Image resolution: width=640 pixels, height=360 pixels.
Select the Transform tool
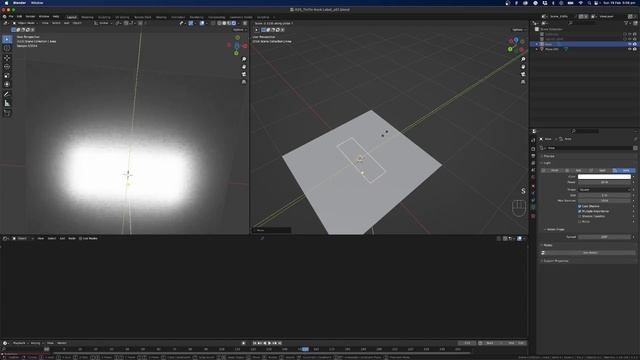[7, 84]
